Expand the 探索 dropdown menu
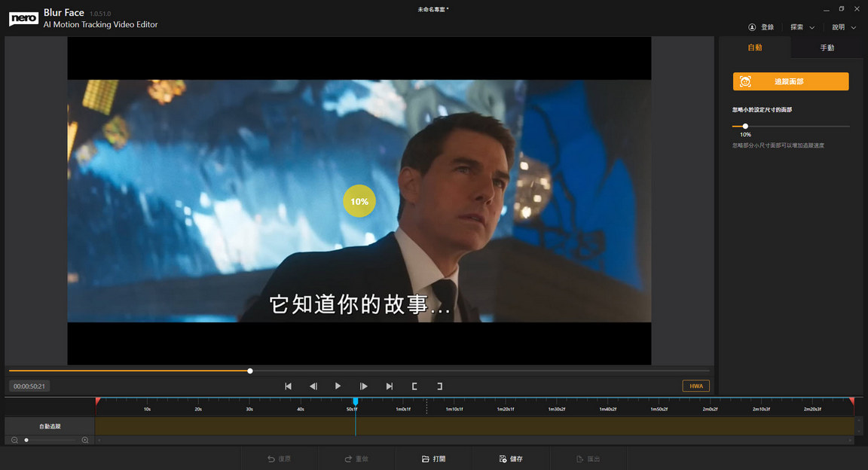The width and height of the screenshot is (868, 470). 802,27
